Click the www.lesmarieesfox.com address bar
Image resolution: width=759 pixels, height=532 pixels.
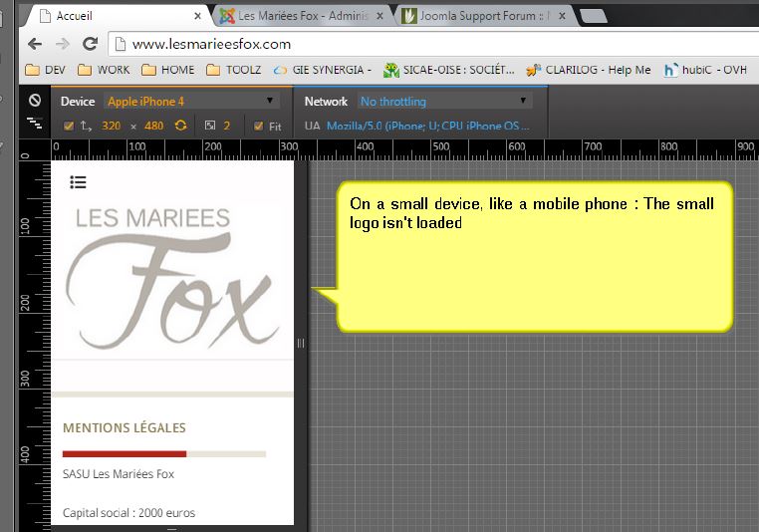pyautogui.click(x=433, y=45)
